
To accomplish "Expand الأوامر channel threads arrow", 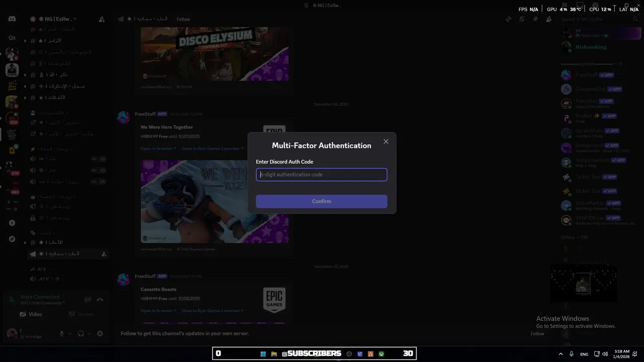I will coord(25,41).
